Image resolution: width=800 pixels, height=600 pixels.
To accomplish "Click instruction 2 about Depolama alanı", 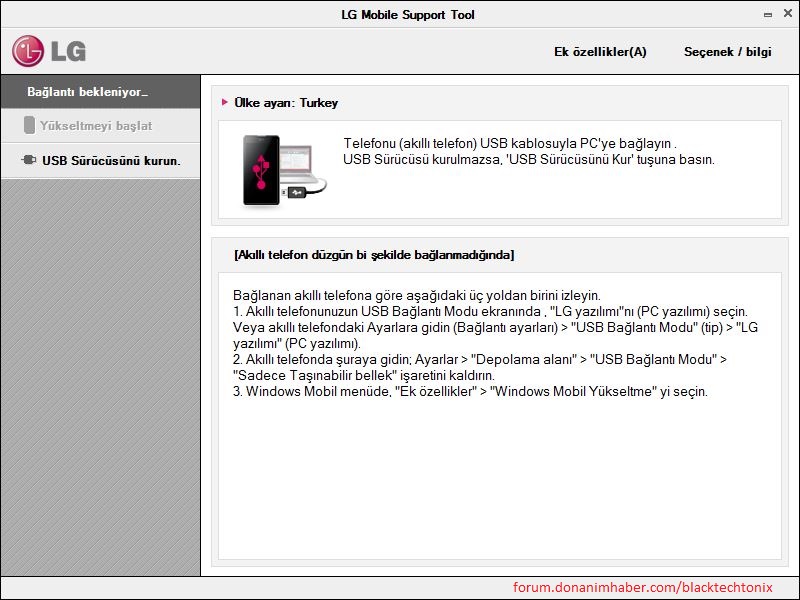I will pyautogui.click(x=480, y=359).
